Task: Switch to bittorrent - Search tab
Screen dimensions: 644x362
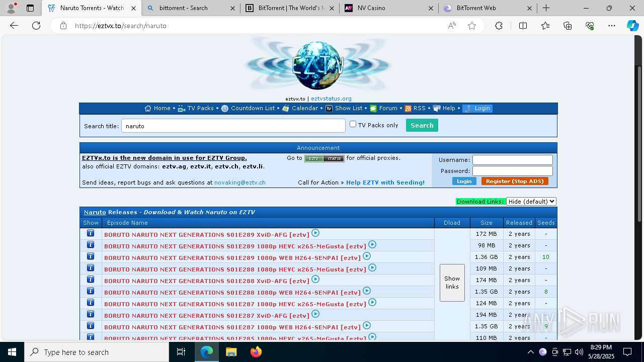Action: [190, 8]
